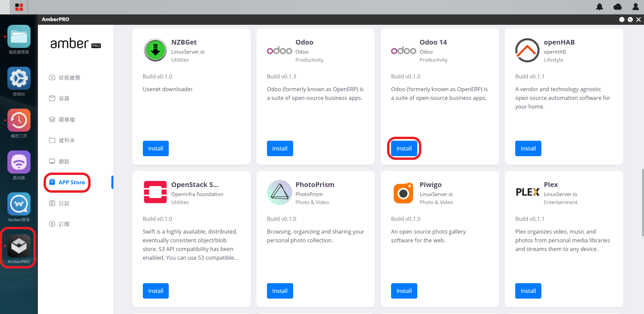Click the PLEX logo
This screenshot has width=644, height=314.
coord(528,192)
